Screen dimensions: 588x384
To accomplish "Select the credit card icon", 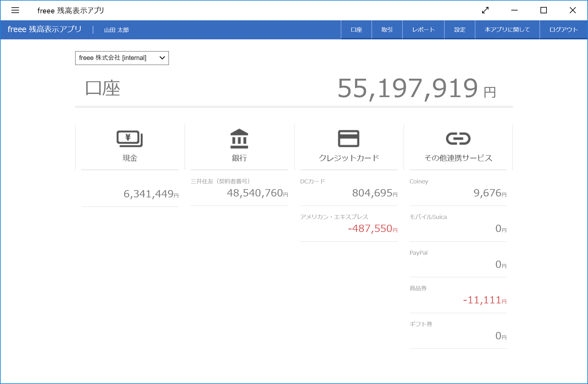I will point(349,139).
